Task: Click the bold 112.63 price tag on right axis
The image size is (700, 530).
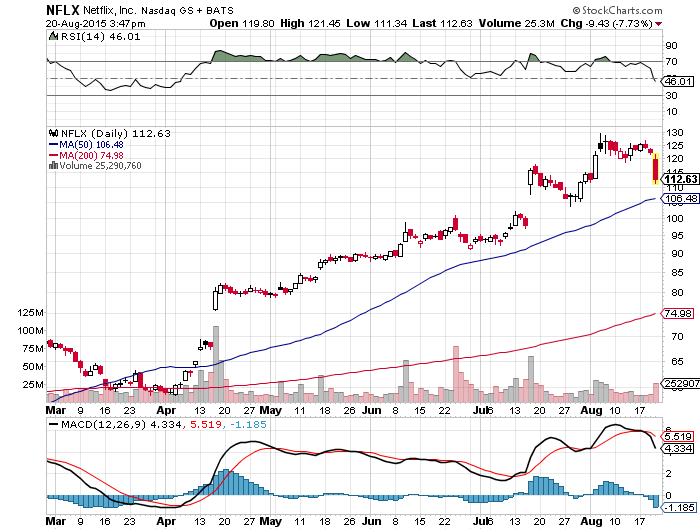Action: pos(680,179)
